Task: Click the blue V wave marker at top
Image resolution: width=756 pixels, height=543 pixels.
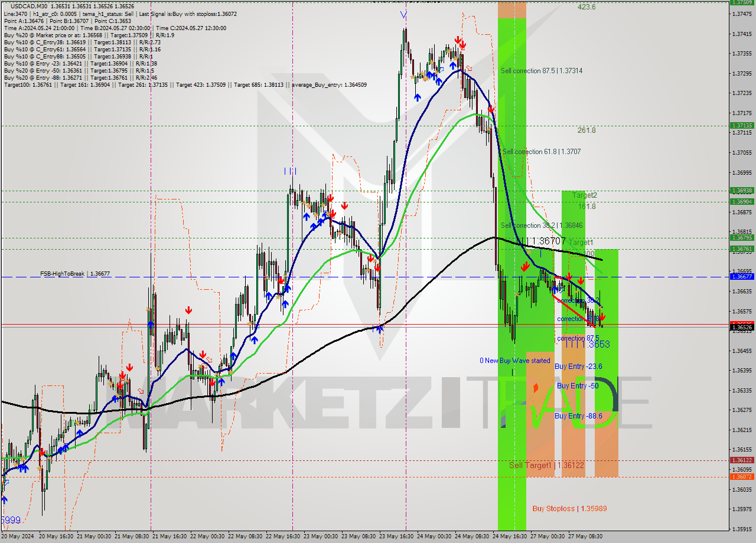Action: [403, 14]
